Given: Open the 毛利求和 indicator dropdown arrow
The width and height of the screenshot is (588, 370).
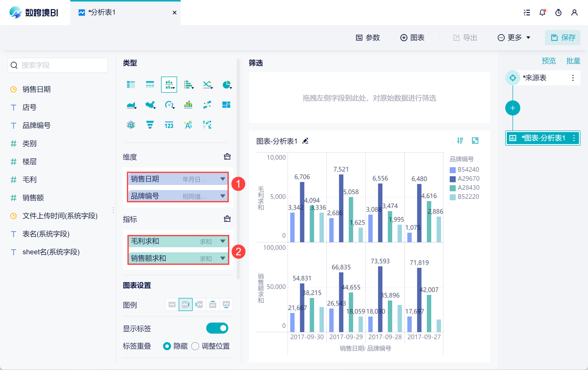Looking at the screenshot, I should 223,241.
